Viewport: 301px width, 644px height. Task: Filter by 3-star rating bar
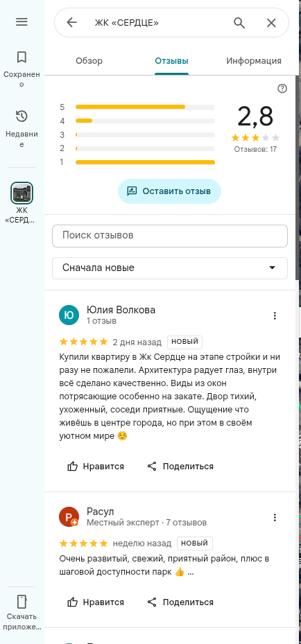pos(137,134)
